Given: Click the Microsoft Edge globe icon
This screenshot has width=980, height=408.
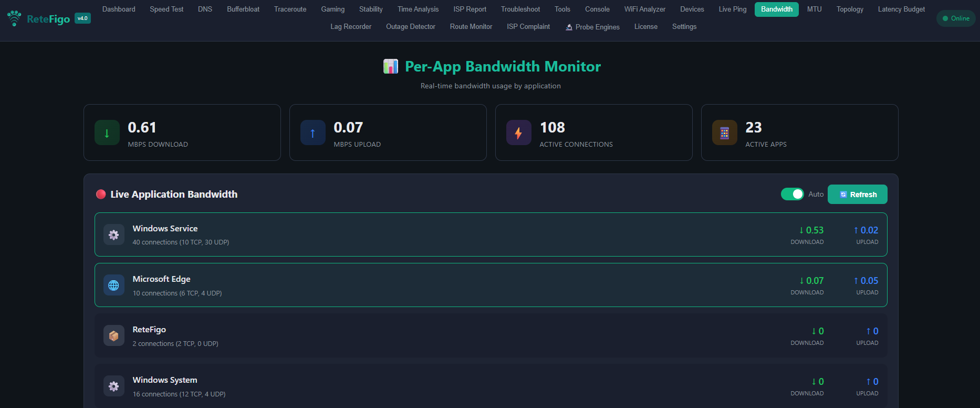Looking at the screenshot, I should coord(113,285).
